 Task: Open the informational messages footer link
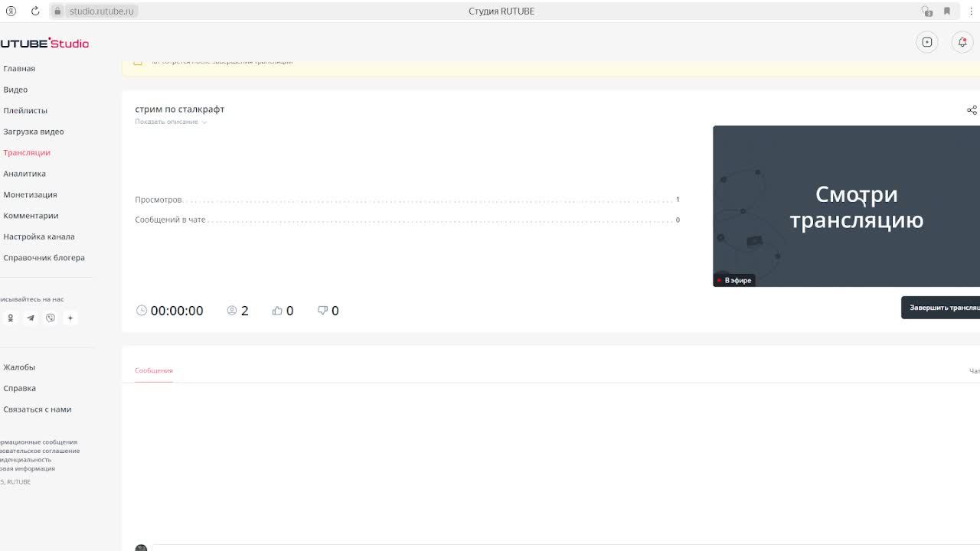38,442
